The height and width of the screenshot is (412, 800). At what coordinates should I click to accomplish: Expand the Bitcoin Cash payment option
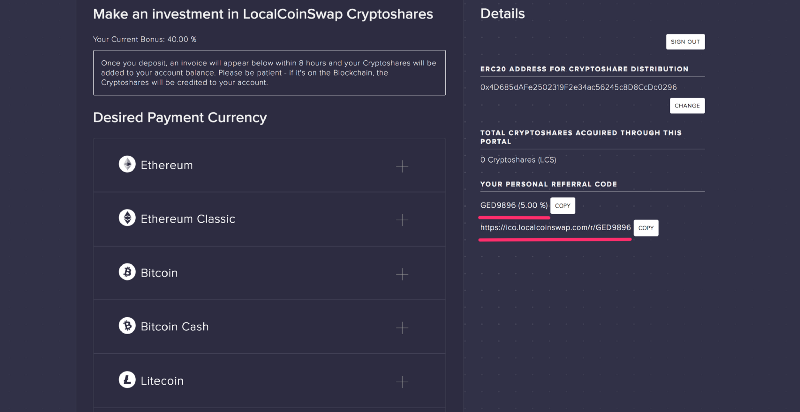click(402, 327)
